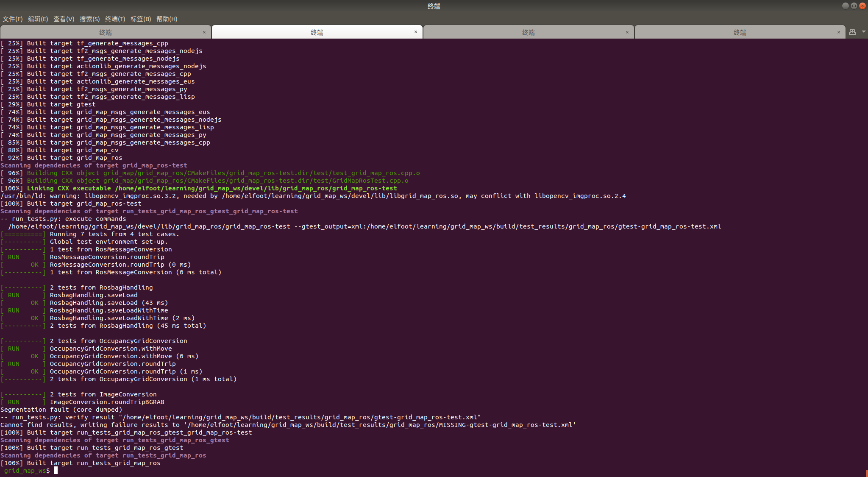This screenshot has height=477, width=868.
Task: Close the active second 终端 tab
Action: 416,32
